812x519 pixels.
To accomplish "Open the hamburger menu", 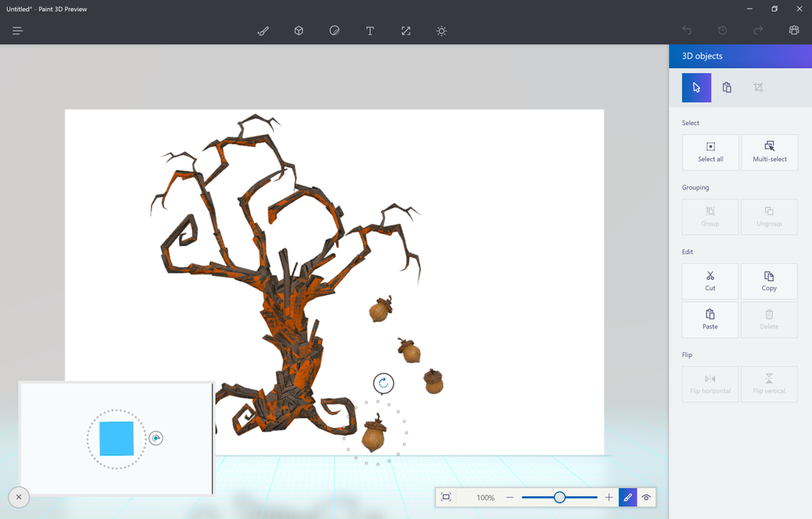I will [17, 31].
